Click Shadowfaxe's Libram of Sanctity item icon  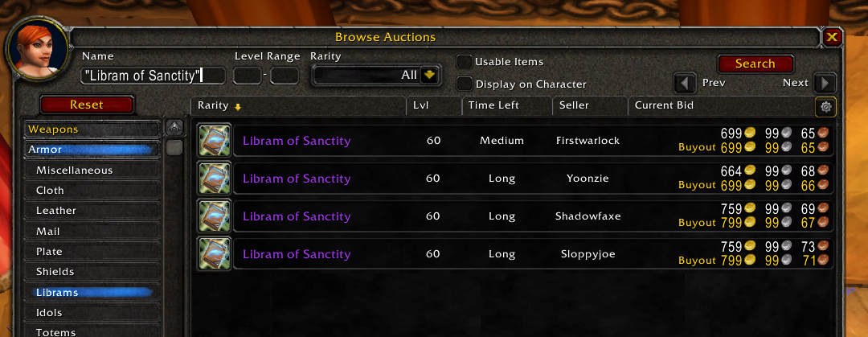pyautogui.click(x=215, y=216)
